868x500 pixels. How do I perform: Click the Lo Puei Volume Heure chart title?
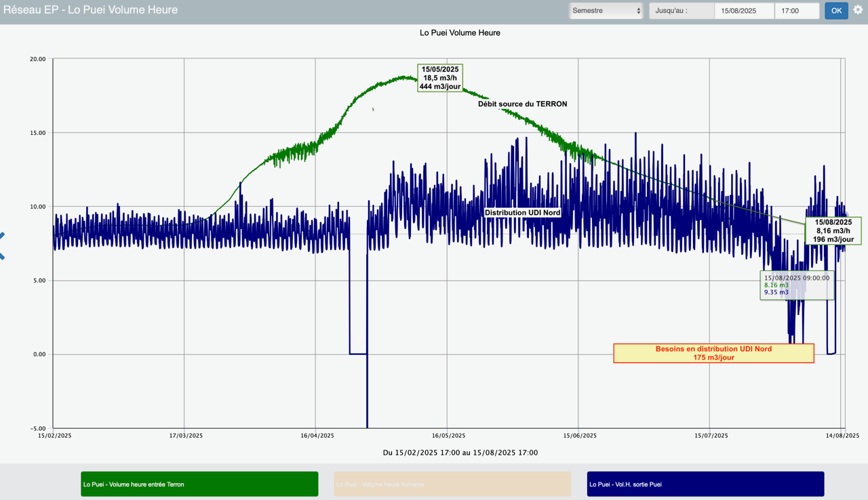coord(460,33)
